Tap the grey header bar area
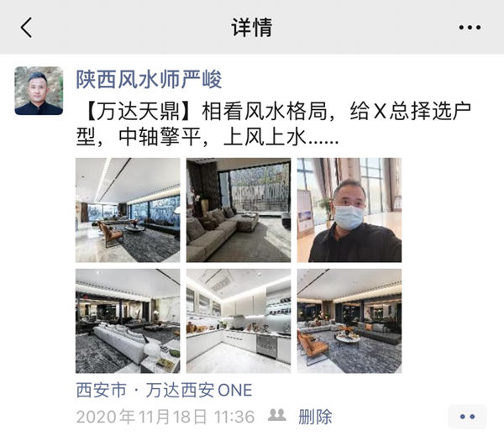Screen dimensions: 504x441 (252, 27)
